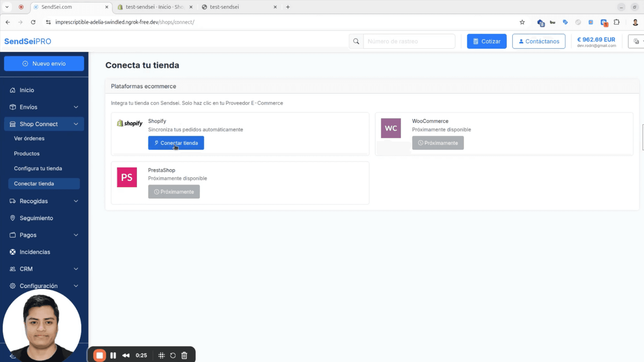This screenshot has width=644, height=362.
Task: Rewind the recording
Action: click(x=126, y=355)
